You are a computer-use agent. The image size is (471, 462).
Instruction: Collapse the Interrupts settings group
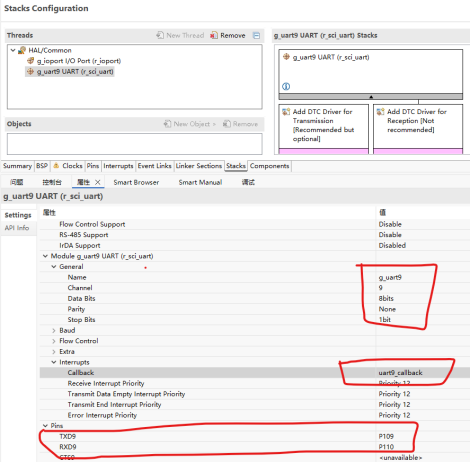[54, 362]
